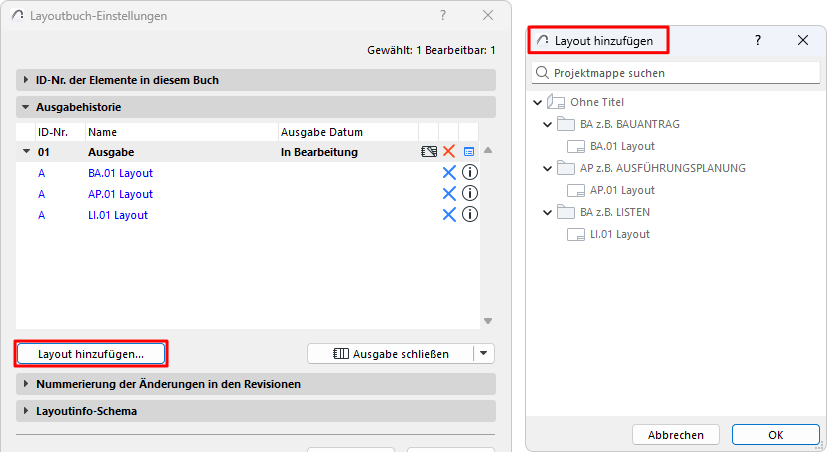Delete the Ausgabe 01 issue with red X
Screen dimensions: 827x452
[x=449, y=152]
